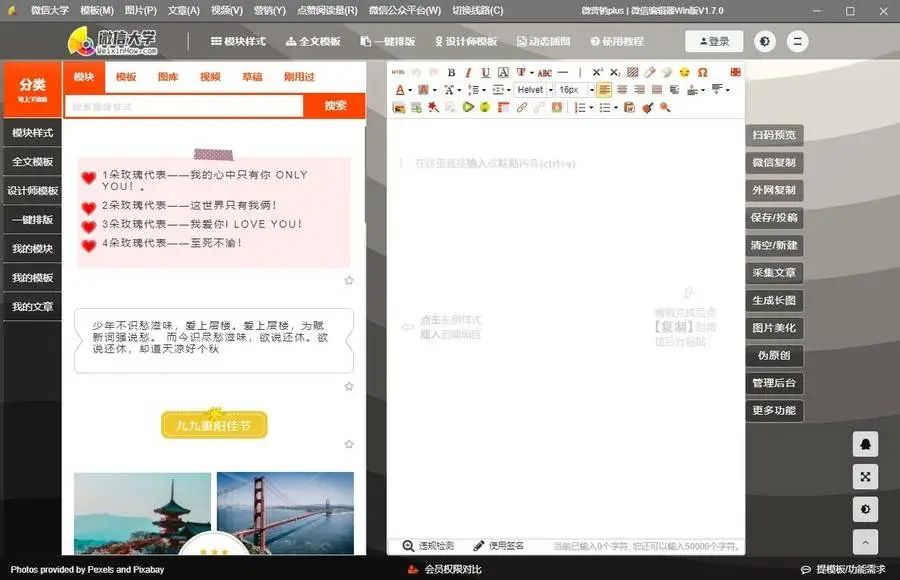The image size is (900, 580).
Task: Click the paste-from-Word clipboard icon
Action: coord(630,107)
